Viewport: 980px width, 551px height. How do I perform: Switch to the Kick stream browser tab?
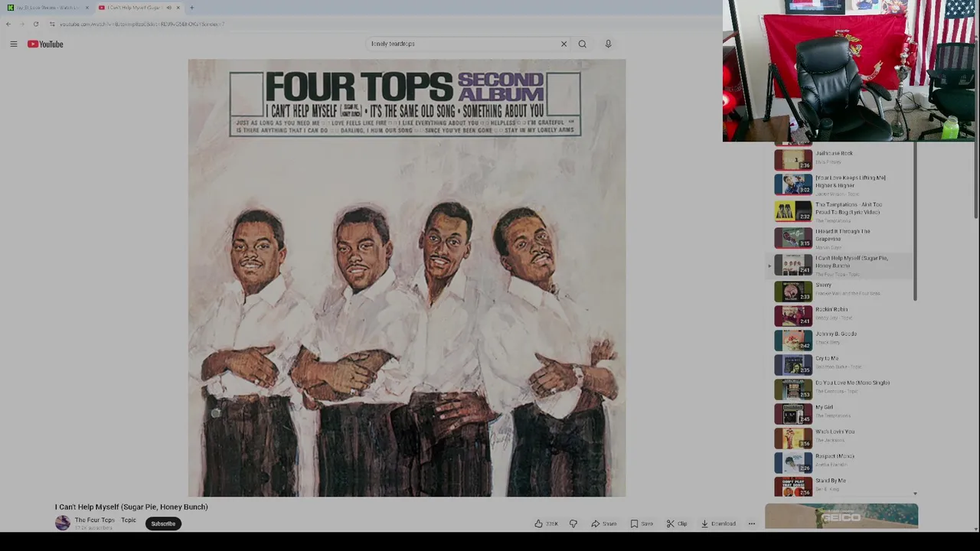[x=47, y=8]
